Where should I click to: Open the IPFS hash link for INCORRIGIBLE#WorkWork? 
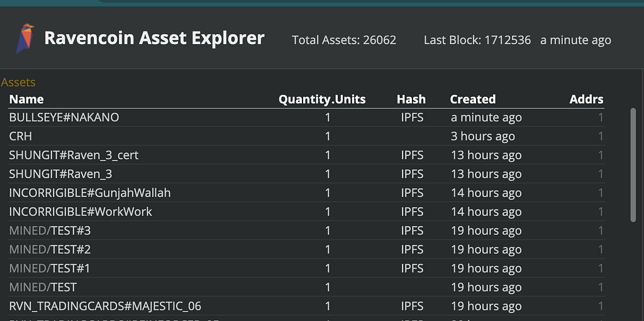413,211
